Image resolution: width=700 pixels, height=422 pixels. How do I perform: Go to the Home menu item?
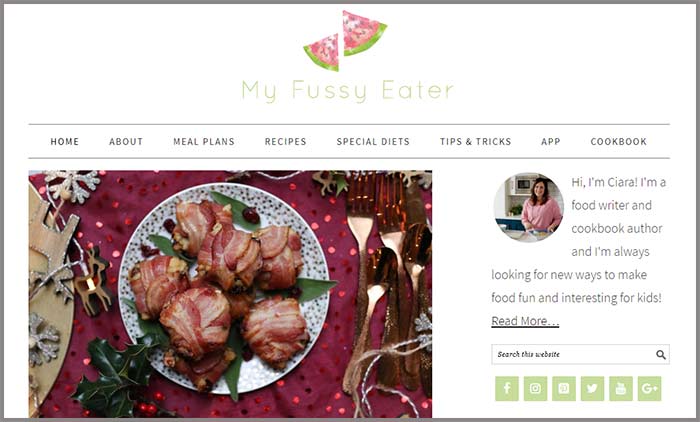point(65,142)
